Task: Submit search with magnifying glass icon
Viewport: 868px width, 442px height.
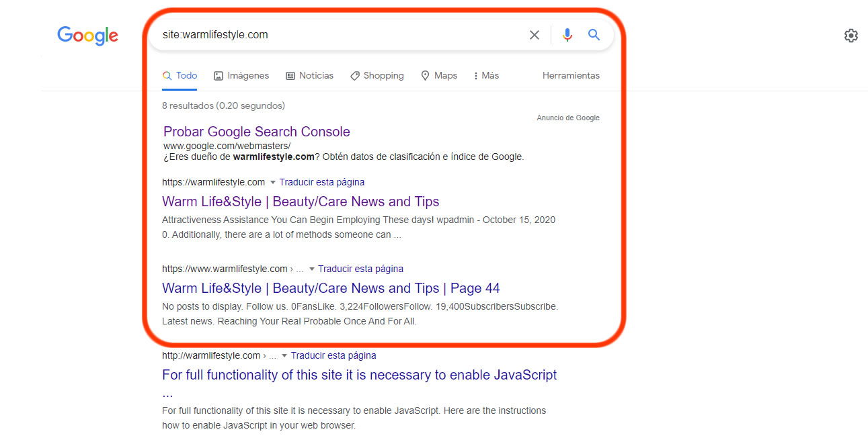Action: [x=594, y=35]
